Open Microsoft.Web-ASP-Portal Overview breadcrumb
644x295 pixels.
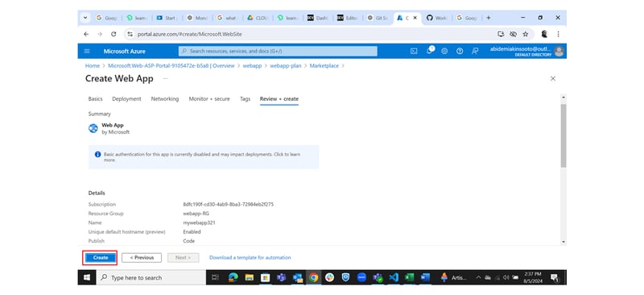point(171,66)
